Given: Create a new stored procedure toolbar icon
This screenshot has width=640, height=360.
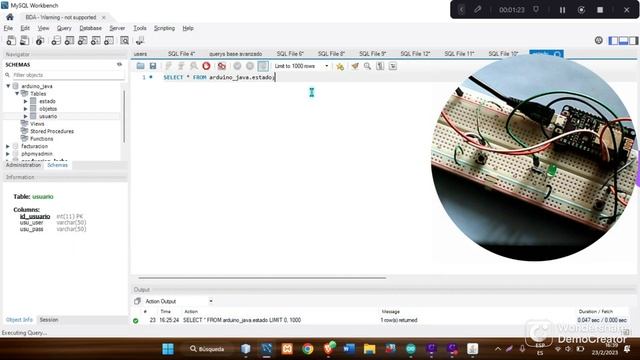Looking at the screenshot, I should pyautogui.click(x=96, y=40).
